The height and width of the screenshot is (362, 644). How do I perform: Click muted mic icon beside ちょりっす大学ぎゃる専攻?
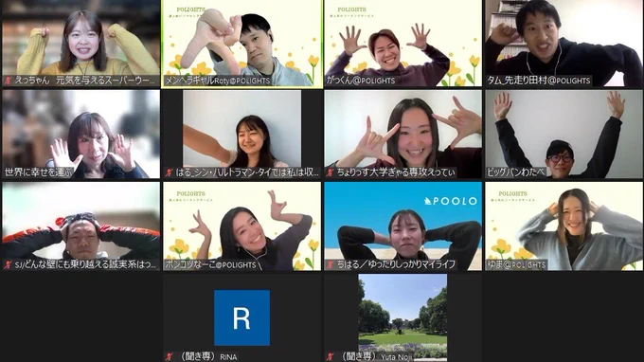[331, 173]
